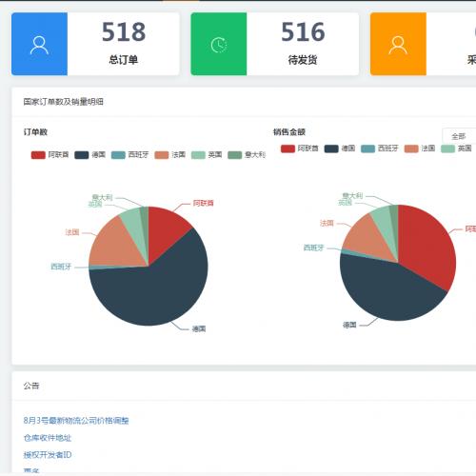Viewport: 476px width, 476px height.
Task: Click the green clock icon for 待发货
Action: pyautogui.click(x=219, y=45)
